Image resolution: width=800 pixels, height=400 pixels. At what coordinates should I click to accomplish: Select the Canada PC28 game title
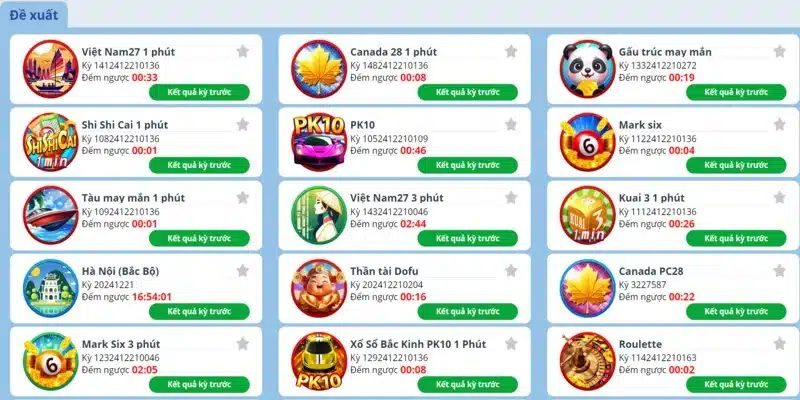click(651, 271)
